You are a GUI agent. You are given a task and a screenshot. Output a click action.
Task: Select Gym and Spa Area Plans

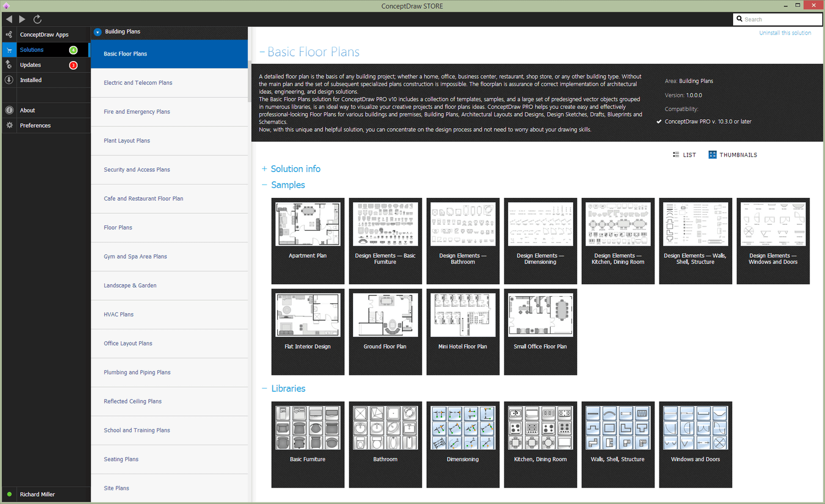(x=169, y=257)
